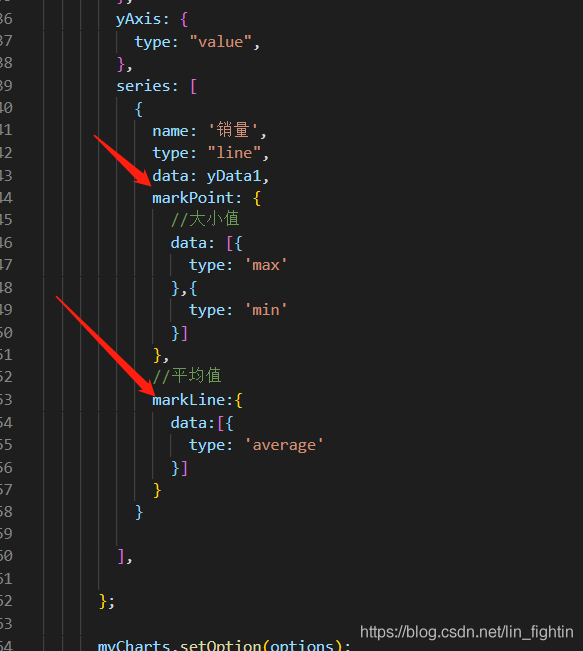
Task: Click the yData1 variable
Action: pyautogui.click(x=234, y=176)
